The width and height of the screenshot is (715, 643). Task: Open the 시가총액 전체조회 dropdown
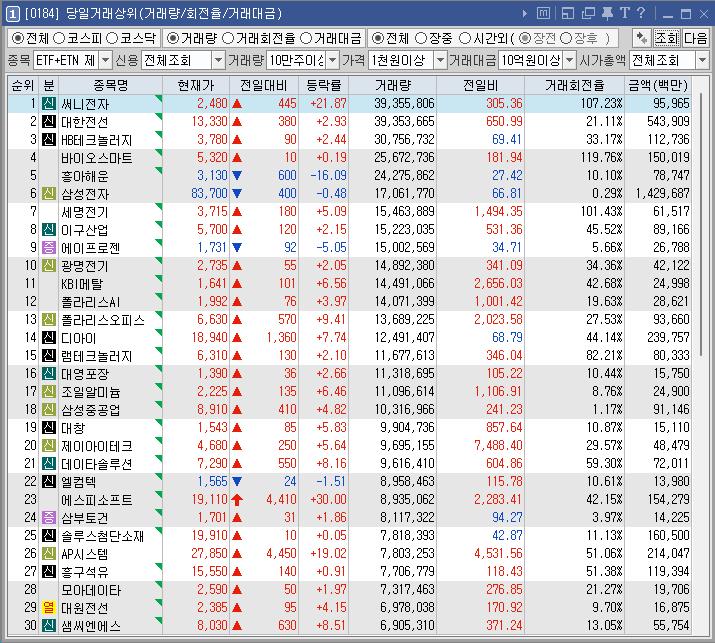pos(702,60)
